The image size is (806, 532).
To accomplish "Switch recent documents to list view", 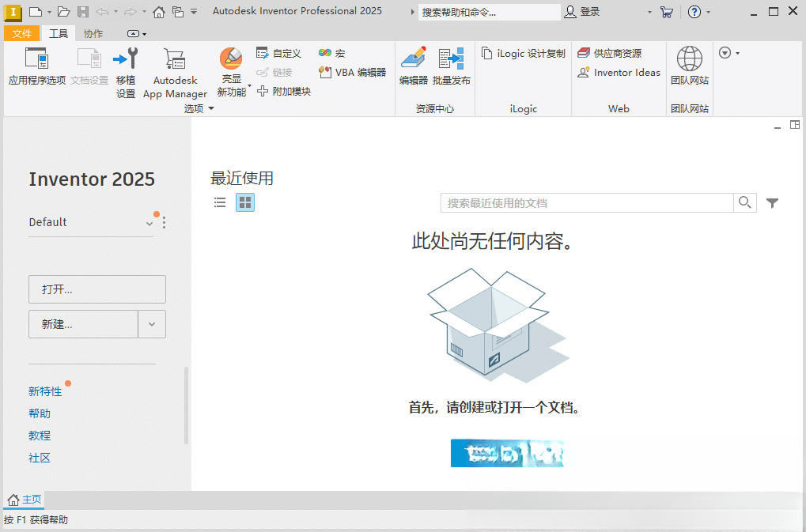I will coord(220,202).
